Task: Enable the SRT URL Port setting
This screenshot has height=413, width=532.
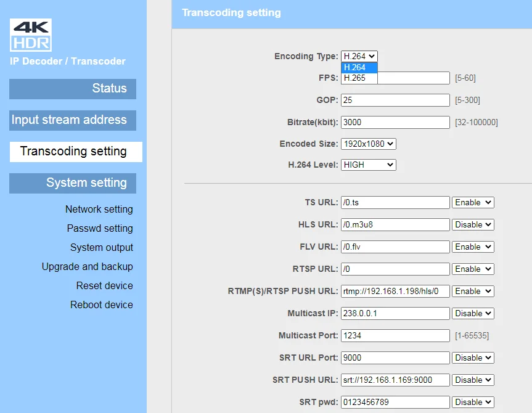Action: 473,358
